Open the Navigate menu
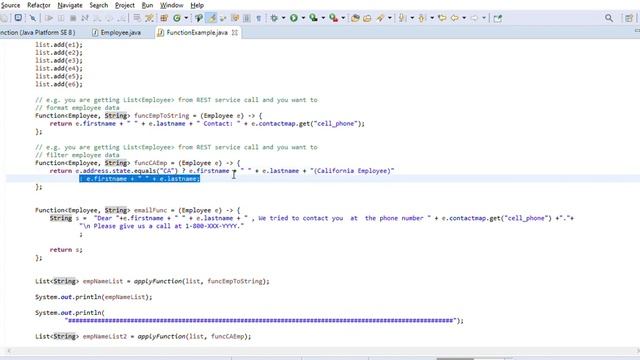This screenshot has height=360, width=640. pos(70,5)
